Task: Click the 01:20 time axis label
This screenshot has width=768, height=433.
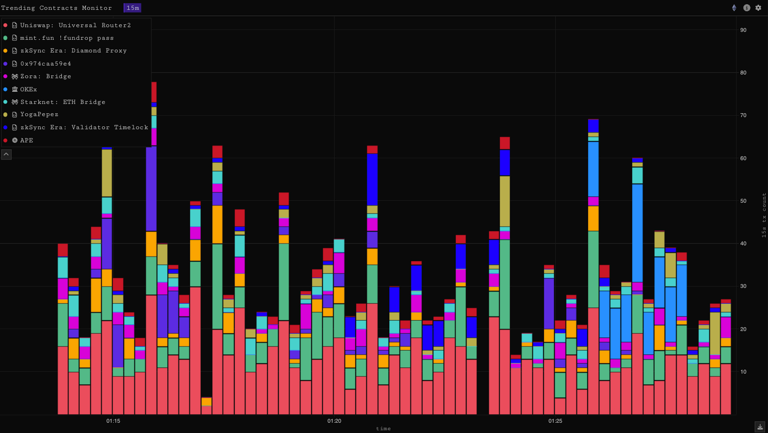Action: click(x=334, y=421)
